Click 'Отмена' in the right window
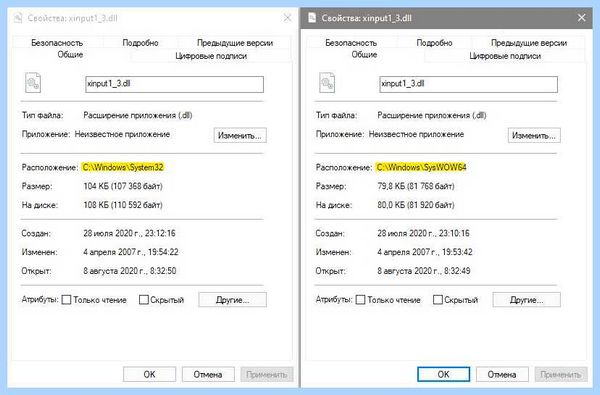600x395 pixels. click(x=502, y=374)
